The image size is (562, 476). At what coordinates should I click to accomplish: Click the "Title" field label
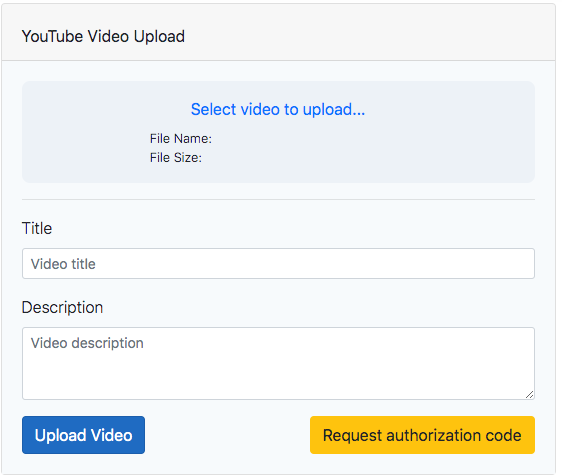pyautogui.click(x=37, y=228)
